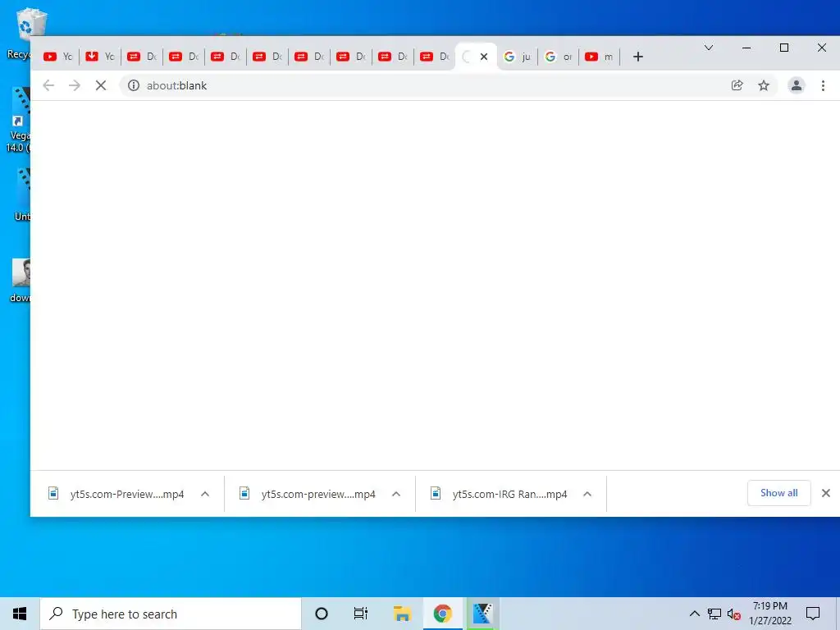The image size is (840, 630).
Task: Open the Windows Start menu
Action: point(20,614)
